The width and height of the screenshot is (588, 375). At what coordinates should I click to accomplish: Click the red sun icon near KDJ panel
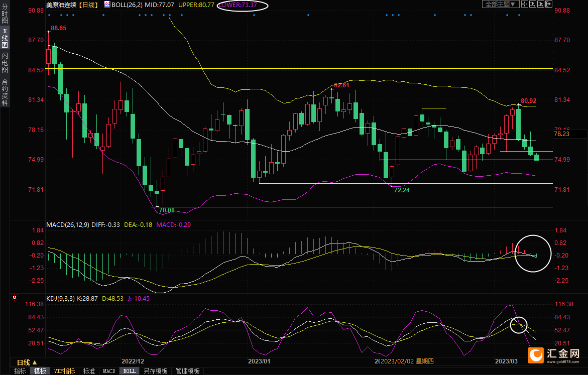coord(15,297)
